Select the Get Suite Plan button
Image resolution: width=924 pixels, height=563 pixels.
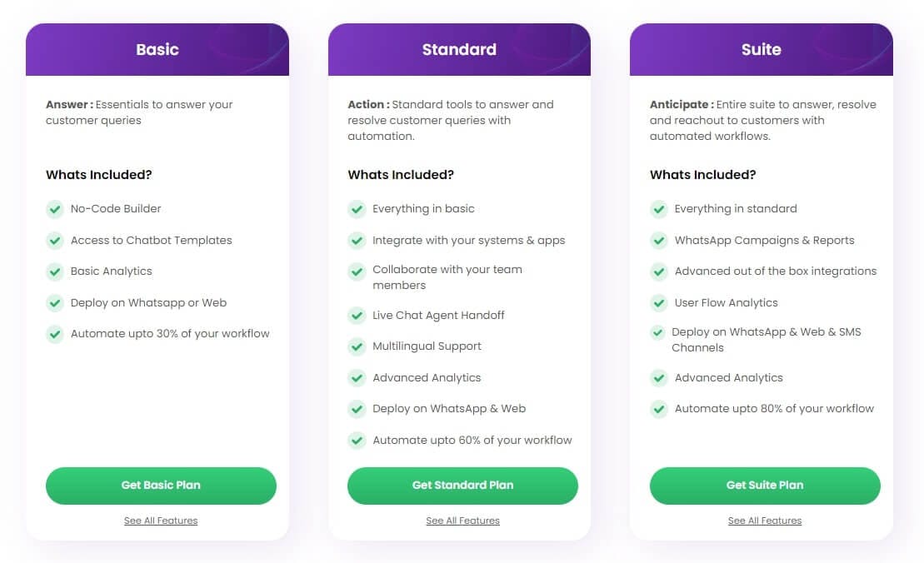[x=765, y=486]
